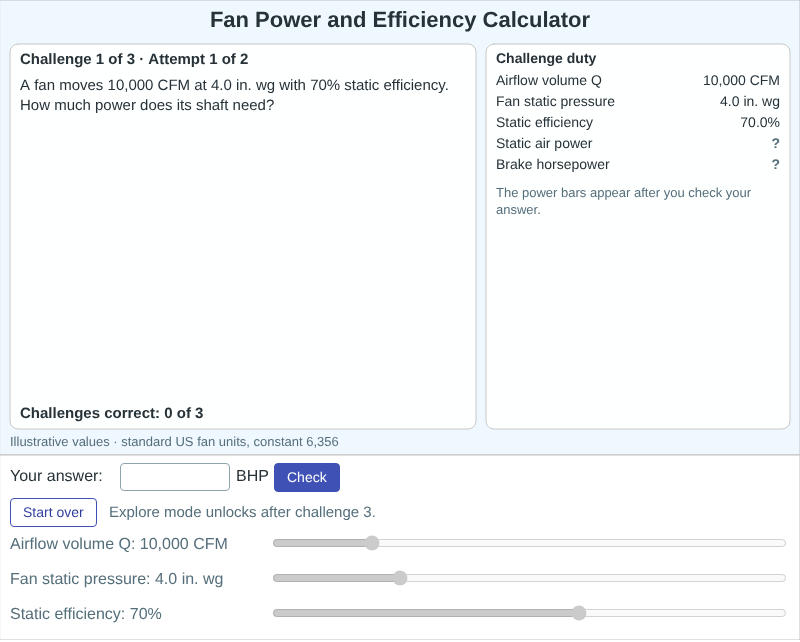800x642 pixels.
Task: Click the Start over button
Action: click(x=54, y=512)
